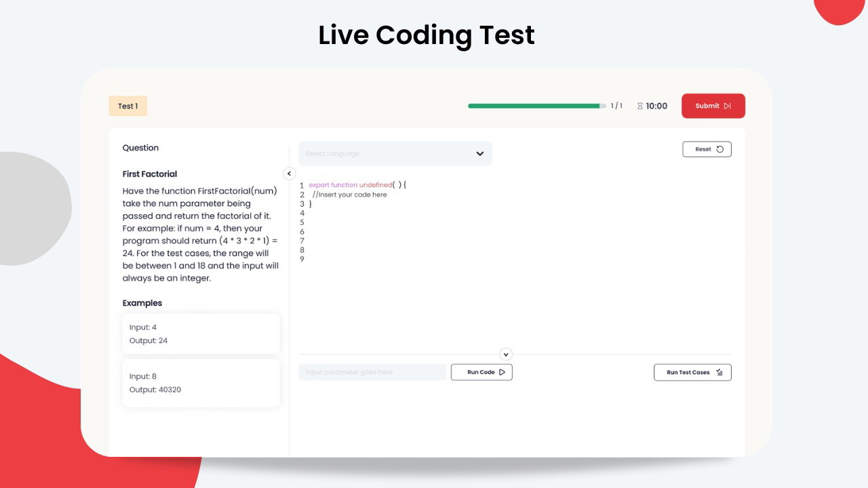Click the skip-forward icon on the Submit button
This screenshot has height=488, width=868.
[728, 106]
